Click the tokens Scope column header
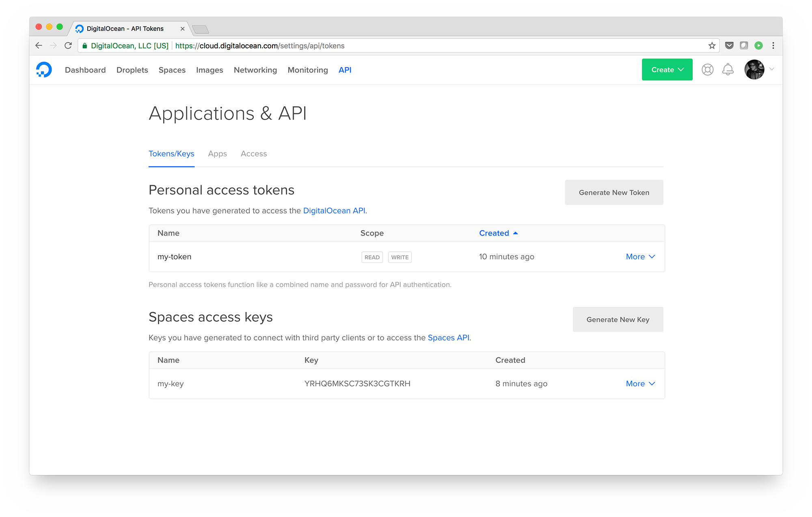 (372, 233)
